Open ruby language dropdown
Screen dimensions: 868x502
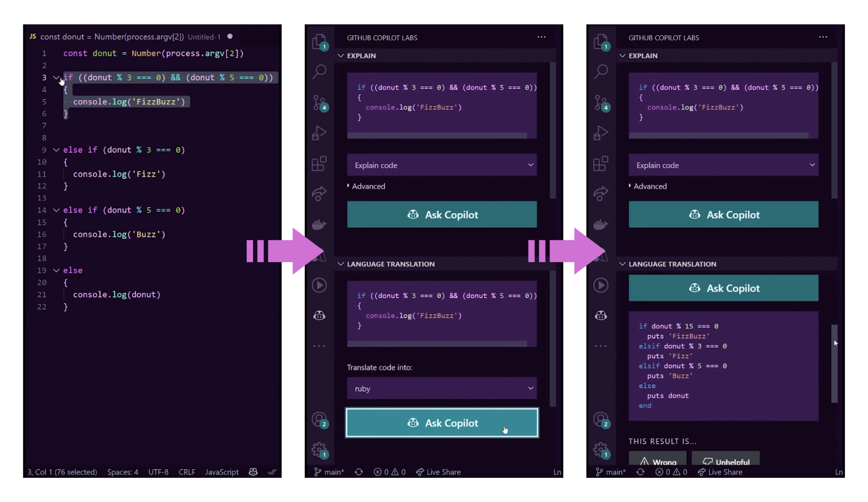442,388
